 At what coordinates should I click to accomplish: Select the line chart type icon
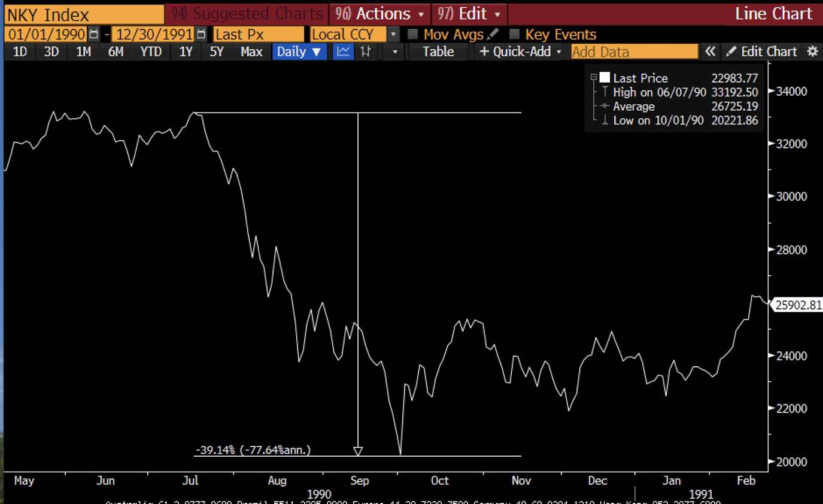click(x=343, y=51)
